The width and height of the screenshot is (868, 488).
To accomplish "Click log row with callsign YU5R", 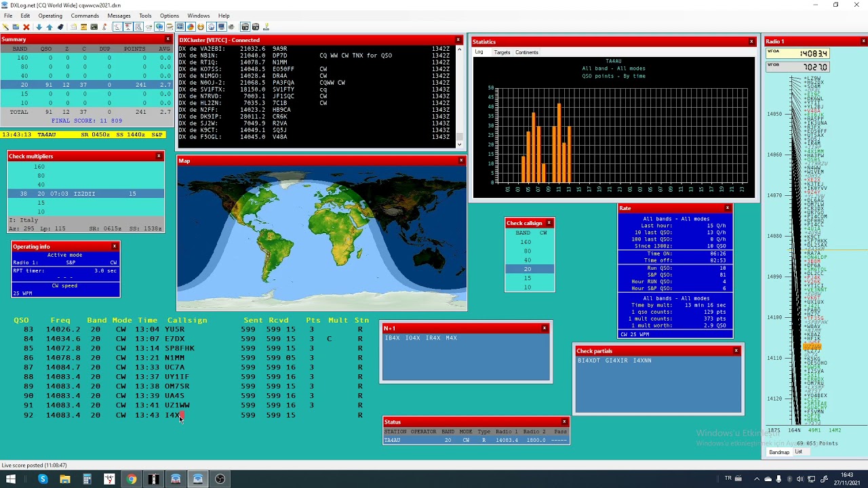I will [191, 329].
